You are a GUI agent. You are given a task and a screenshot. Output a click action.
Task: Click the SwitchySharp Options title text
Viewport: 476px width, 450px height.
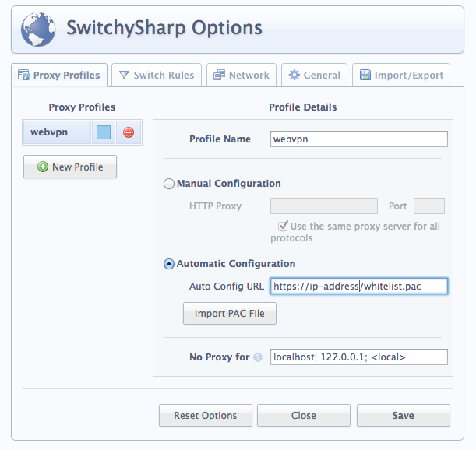pyautogui.click(x=164, y=28)
